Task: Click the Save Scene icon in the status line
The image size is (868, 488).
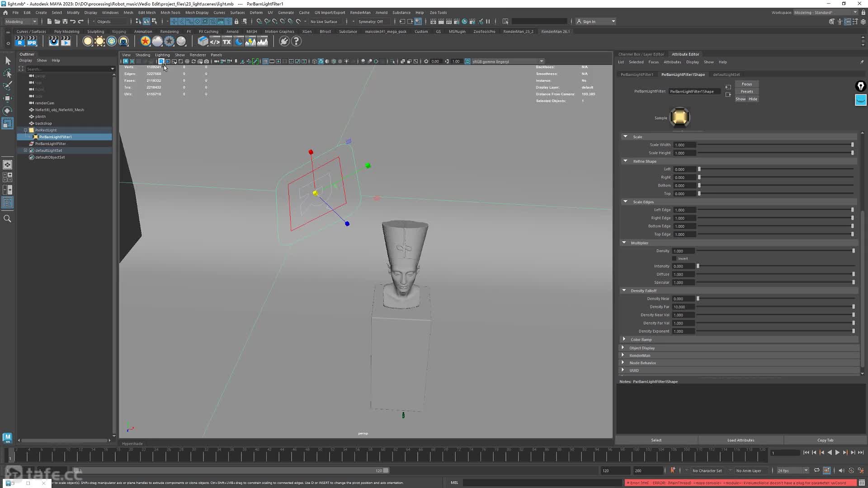Action: pyautogui.click(x=65, y=22)
